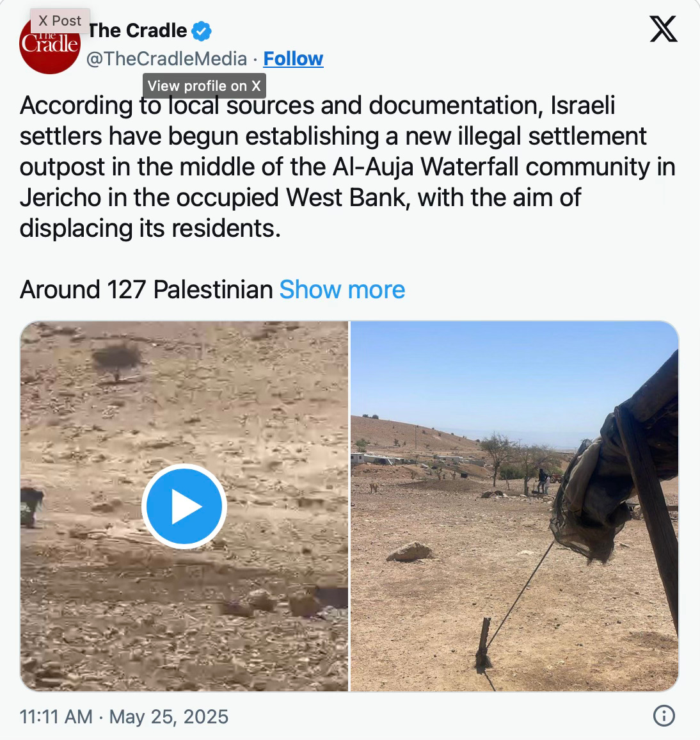
Task: Click the X logo in the corner
Action: pos(663,29)
